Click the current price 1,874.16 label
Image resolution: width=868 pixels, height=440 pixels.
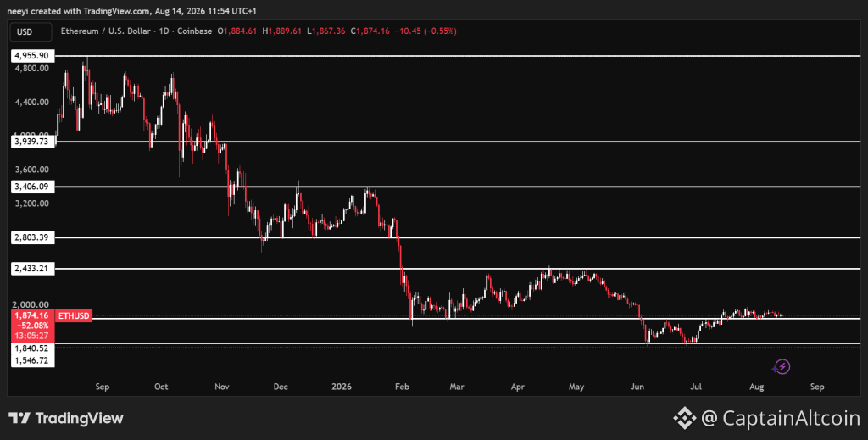coord(33,315)
